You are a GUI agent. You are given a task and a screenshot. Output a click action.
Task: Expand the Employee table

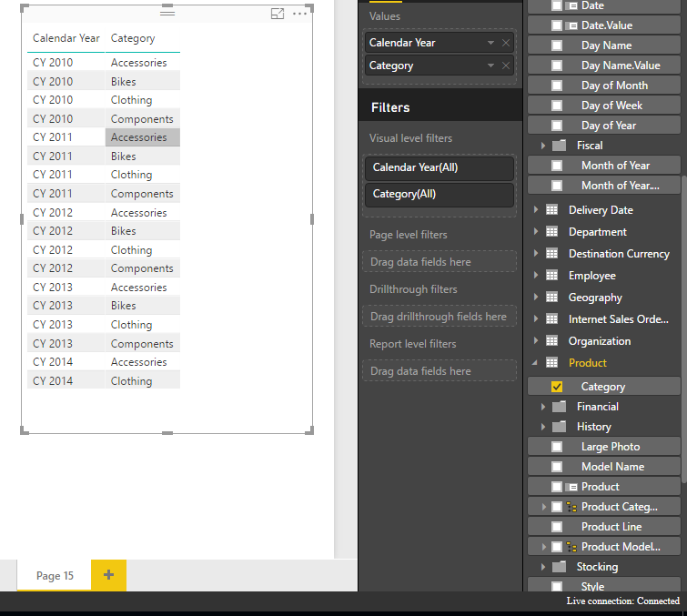pyautogui.click(x=536, y=276)
